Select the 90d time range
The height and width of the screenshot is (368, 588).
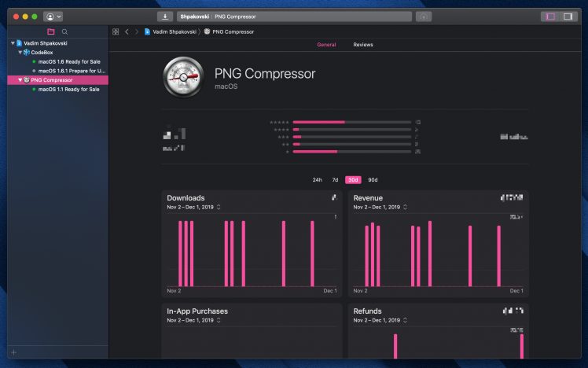pyautogui.click(x=373, y=180)
